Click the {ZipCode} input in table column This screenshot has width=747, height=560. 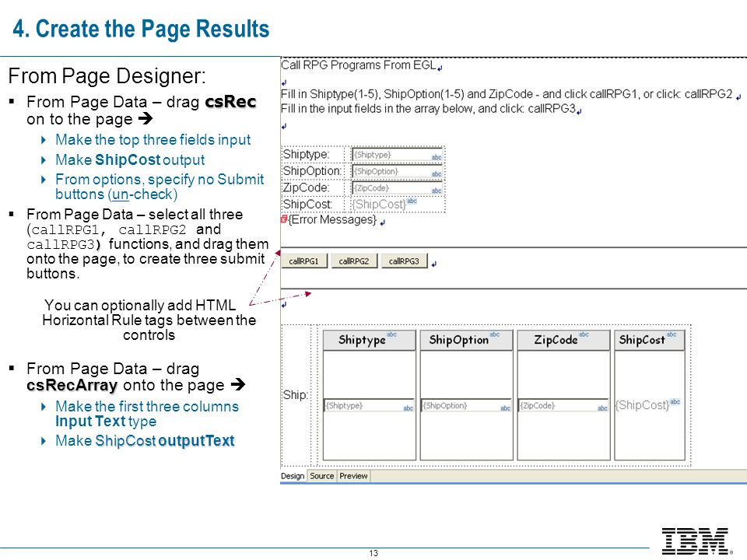(563, 406)
